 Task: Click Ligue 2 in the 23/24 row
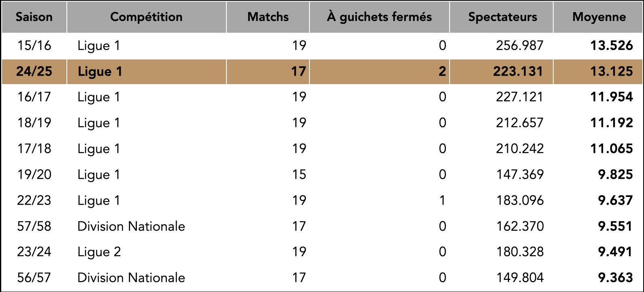[99, 252]
